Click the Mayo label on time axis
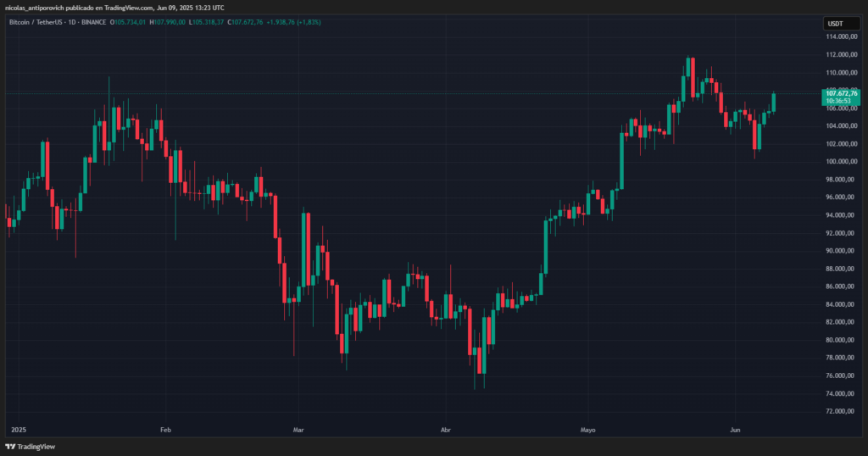Screen dimensions: 868x456 [588, 430]
